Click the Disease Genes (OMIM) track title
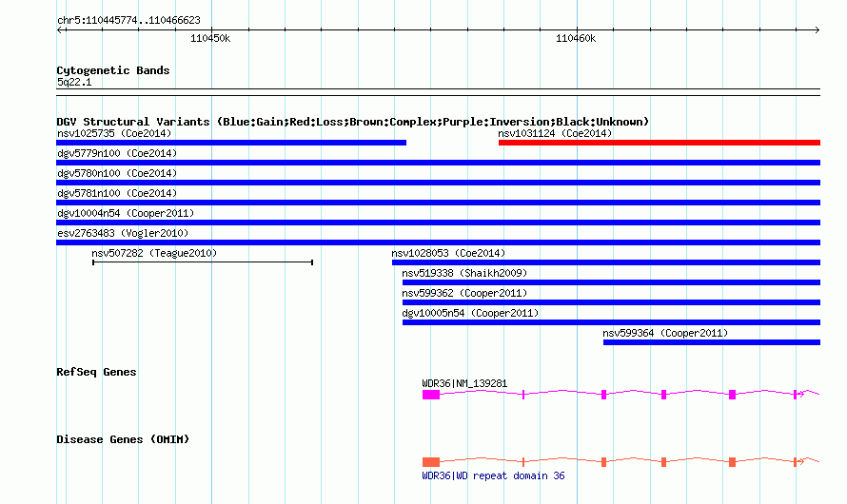 [123, 439]
